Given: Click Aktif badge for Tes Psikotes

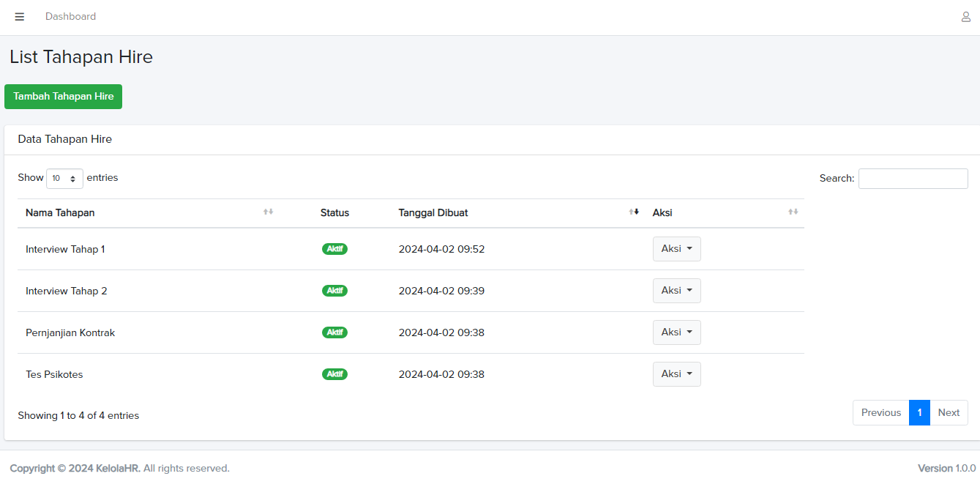Looking at the screenshot, I should [334, 374].
